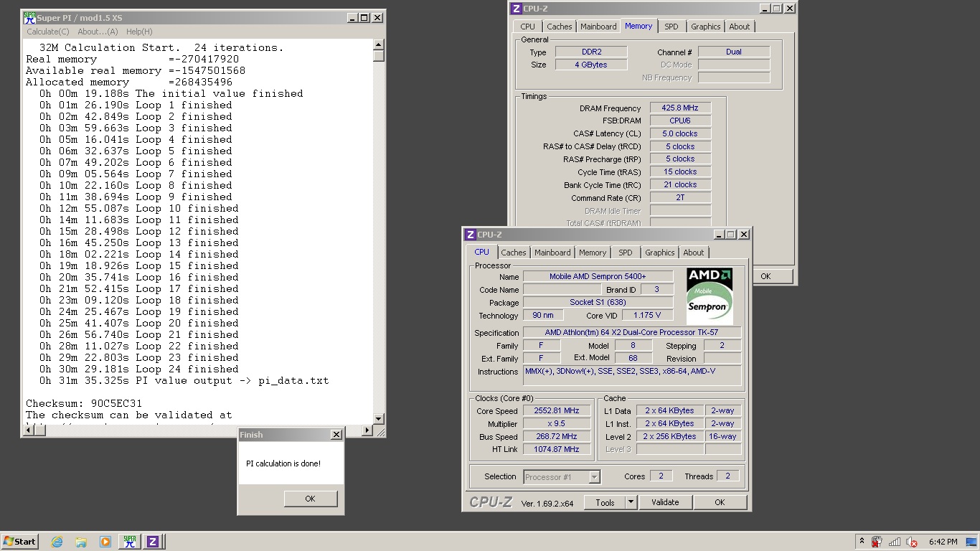Switch to SPD tab in front CPU-Z

pyautogui.click(x=626, y=253)
